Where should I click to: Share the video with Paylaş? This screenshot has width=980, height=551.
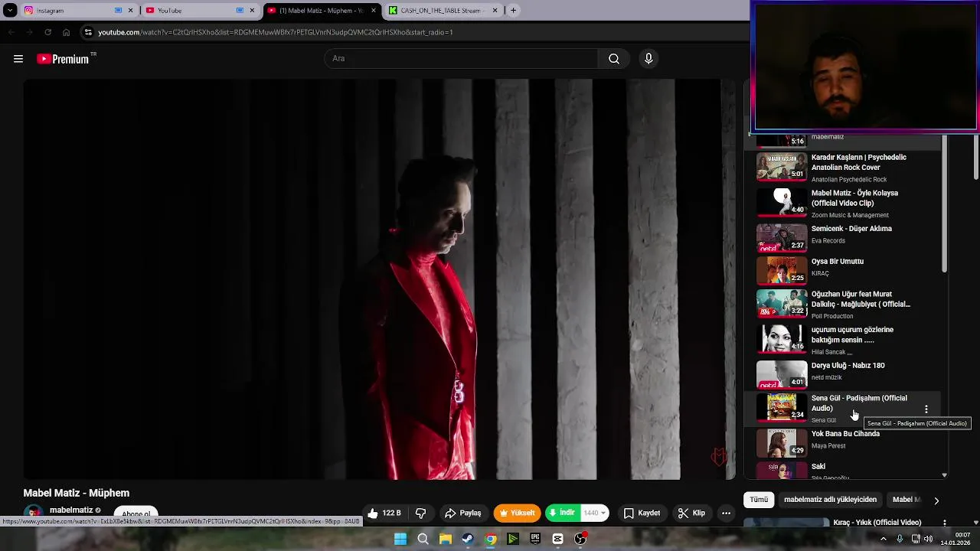point(463,513)
